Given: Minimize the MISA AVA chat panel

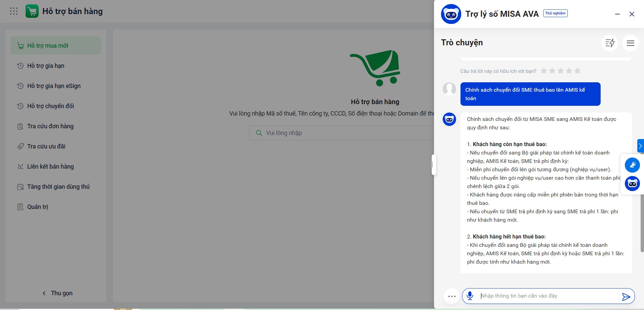Looking at the screenshot, I should coord(617,14).
